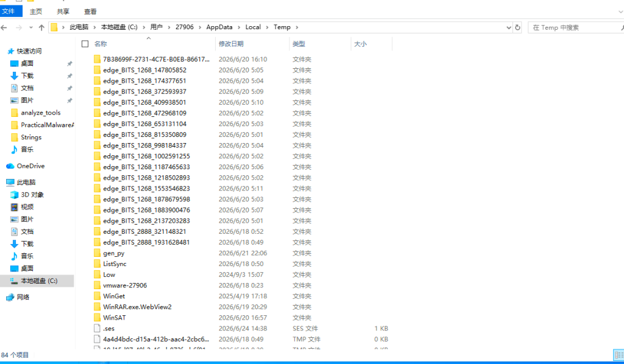Viewport: 624px width, 364px height.
Task: Switch to details view layout icon
Action: [x=619, y=355]
